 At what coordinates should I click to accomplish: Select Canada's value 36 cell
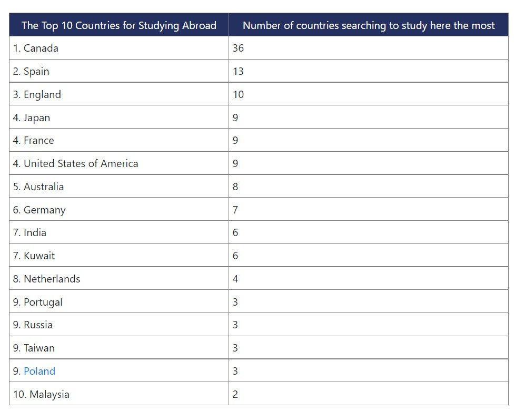click(369, 48)
